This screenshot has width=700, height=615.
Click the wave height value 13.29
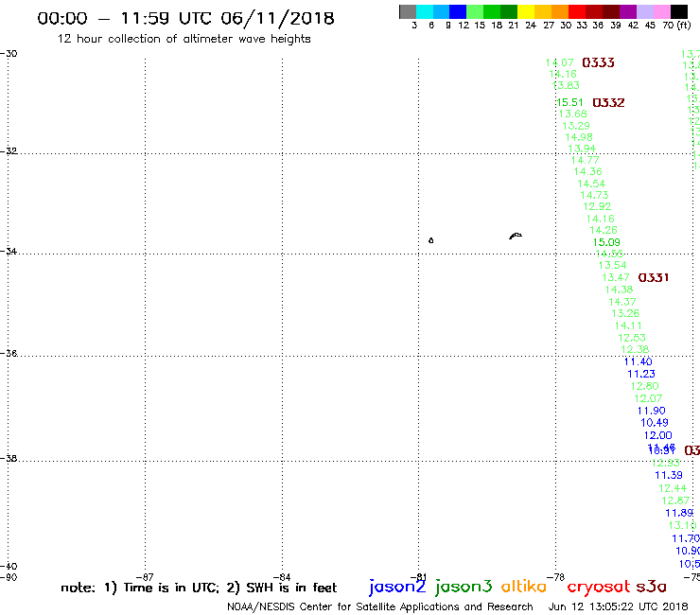[x=576, y=127]
